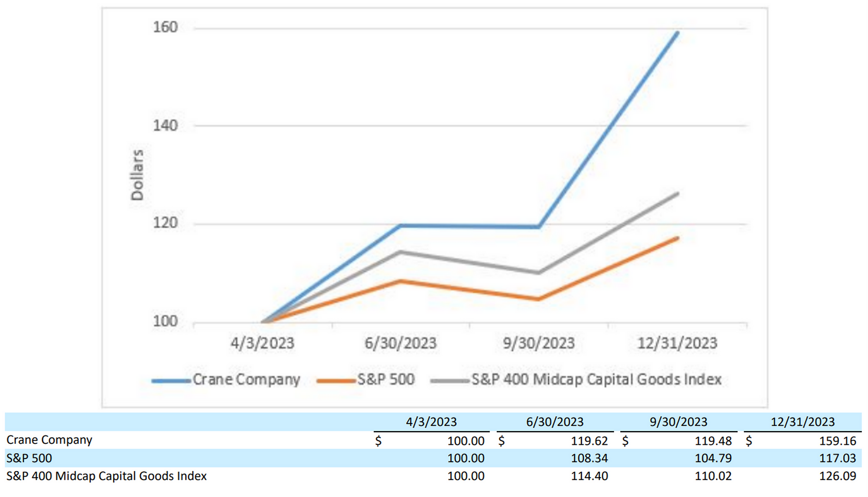Click the 126.09 table value

tap(837, 476)
